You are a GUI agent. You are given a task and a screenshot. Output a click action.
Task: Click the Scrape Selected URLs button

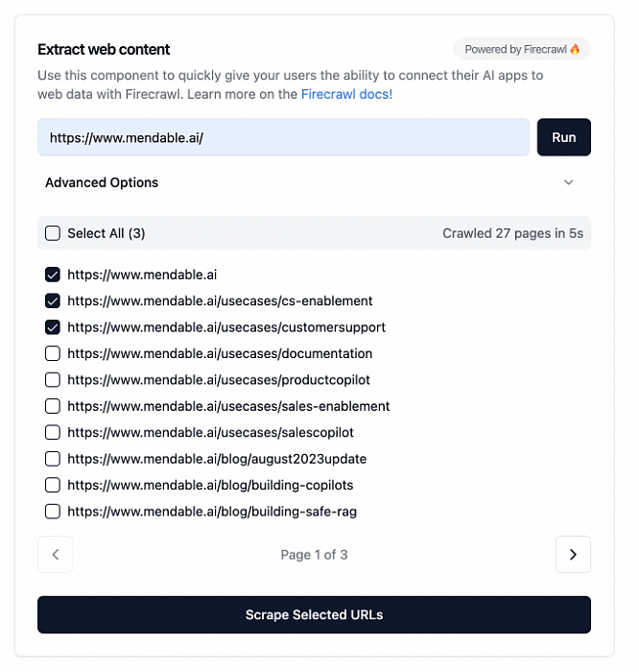point(314,614)
